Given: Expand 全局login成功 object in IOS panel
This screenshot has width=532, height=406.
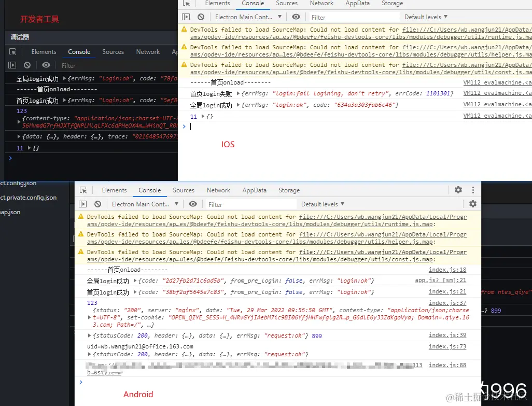Looking at the screenshot, I should [x=238, y=105].
